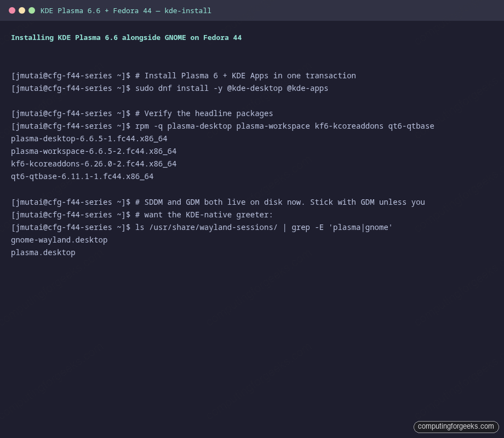Click the command 'sudo dnf install -y @kde-desktop @kde-apps'
The width and height of the screenshot is (504, 438).
(232, 88)
